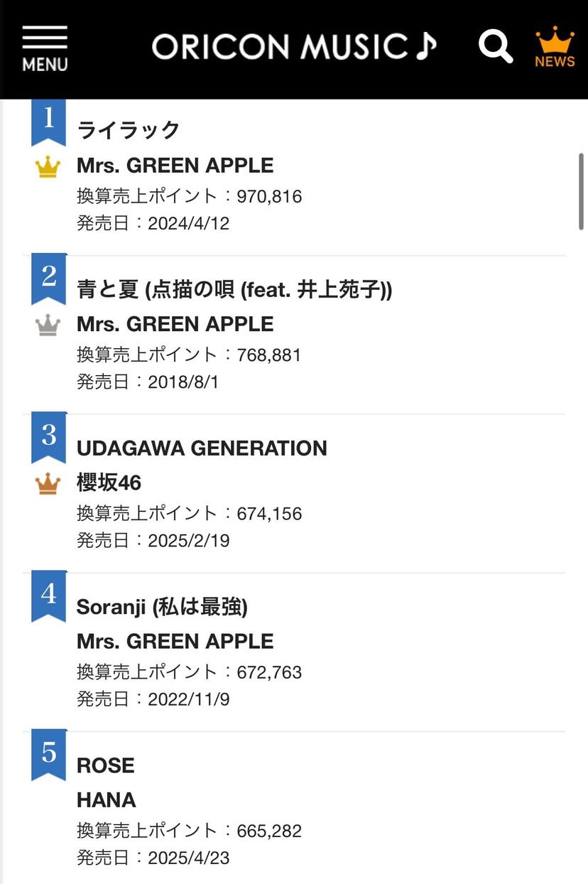This screenshot has width=588, height=884.
Task: Click the blue rank 5 ribbon badge
Action: pyautogui.click(x=48, y=755)
